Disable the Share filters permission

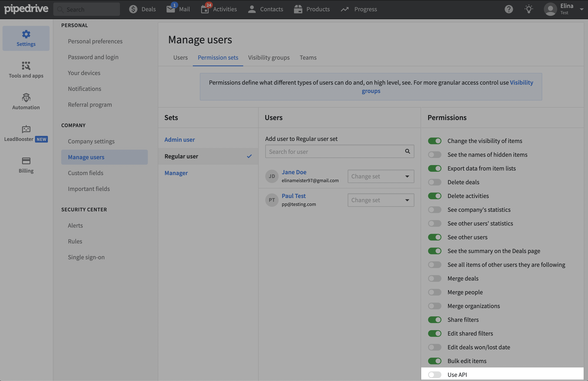(434, 320)
